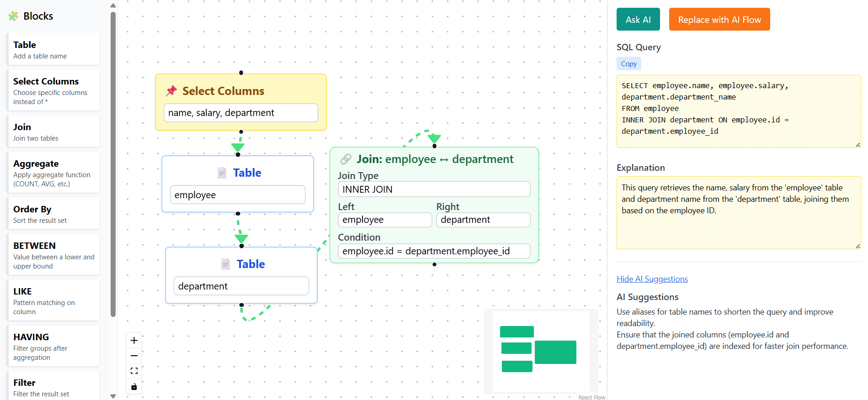
Task: Click the pin icon on Select Columns node
Action: 171,91
